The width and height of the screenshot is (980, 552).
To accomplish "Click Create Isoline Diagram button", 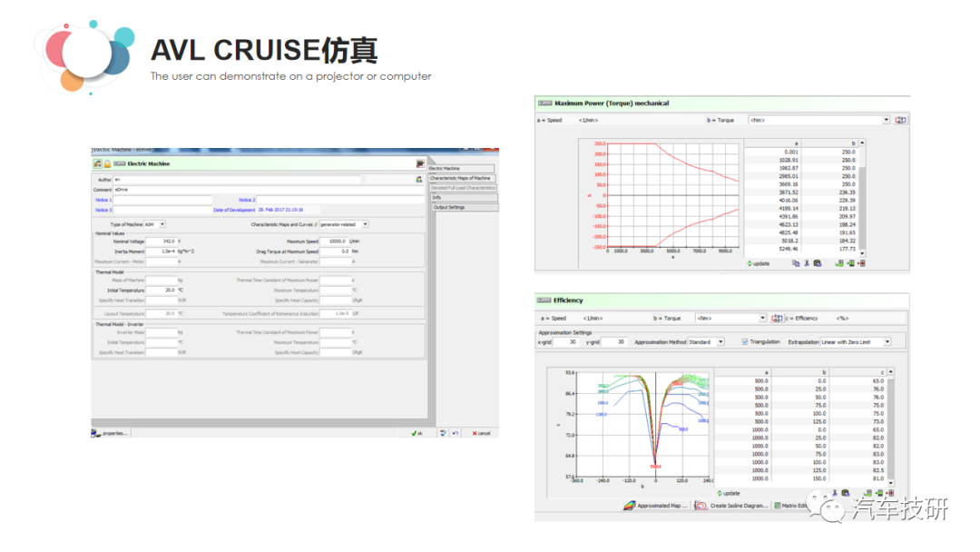I will 731,506.
